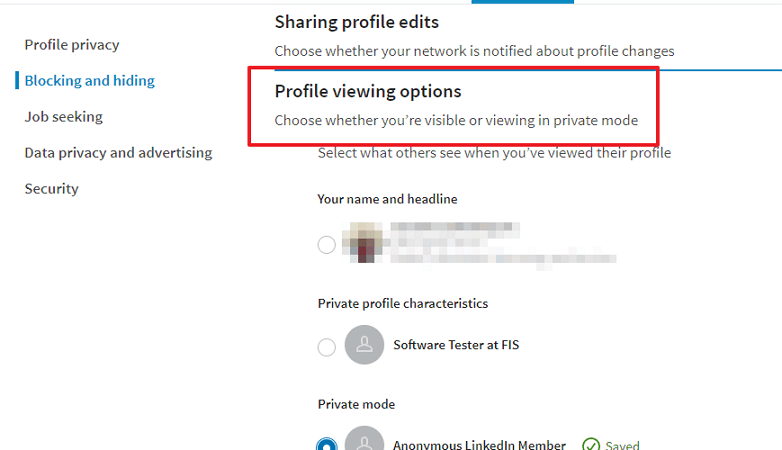The height and width of the screenshot is (450, 782).
Task: Open the Blocking and hiding sidebar section
Action: tap(90, 81)
